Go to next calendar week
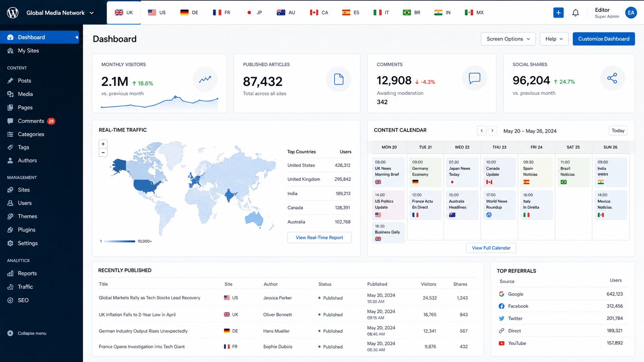 click(492, 131)
